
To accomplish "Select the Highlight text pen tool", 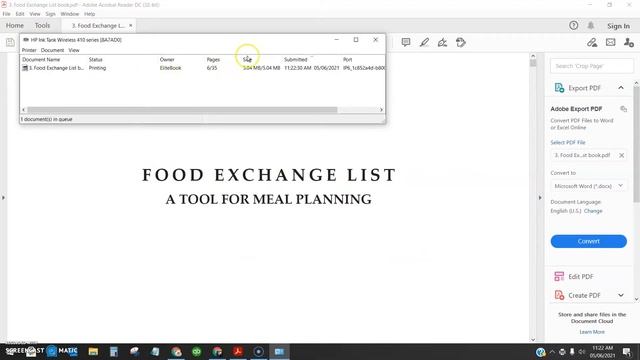I will point(424,42).
